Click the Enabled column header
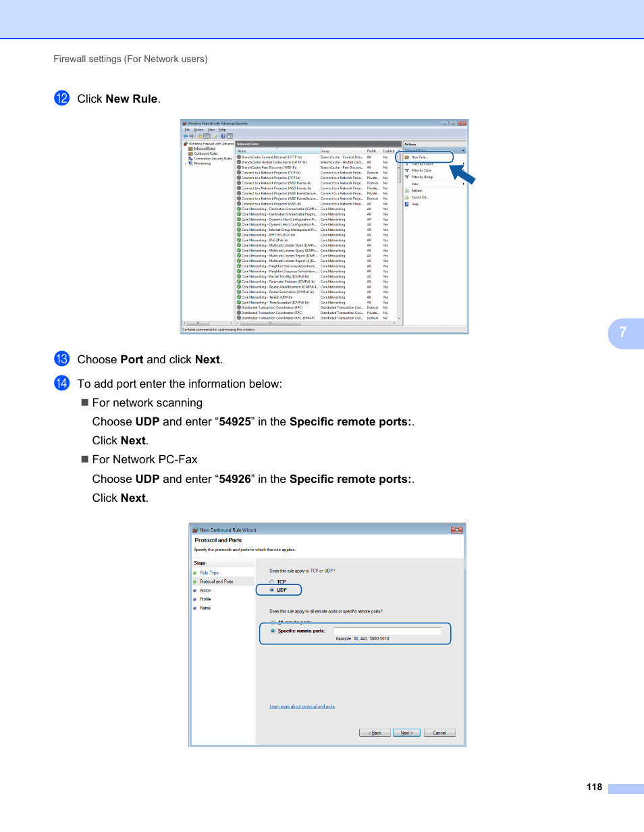Viewport: 644px width, 832px height. pyautogui.click(x=390, y=151)
